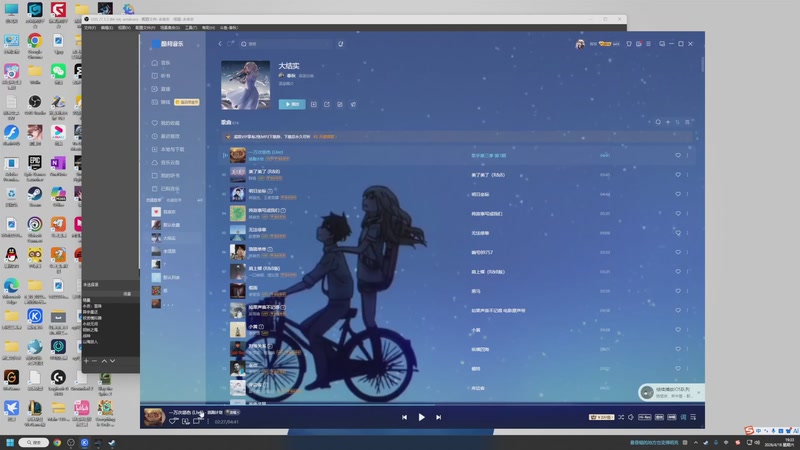Open the listen-to-identify song icon after search
Image resolution: width=800 pixels, height=450 pixels.
(x=340, y=44)
